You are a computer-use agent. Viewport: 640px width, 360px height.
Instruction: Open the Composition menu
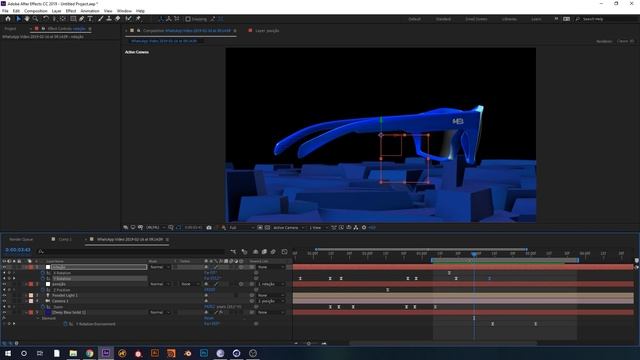coord(36,11)
